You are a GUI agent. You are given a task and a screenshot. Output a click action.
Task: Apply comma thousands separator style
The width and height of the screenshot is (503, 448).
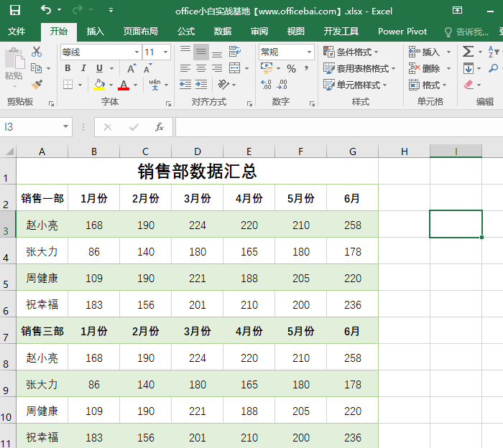[307, 68]
